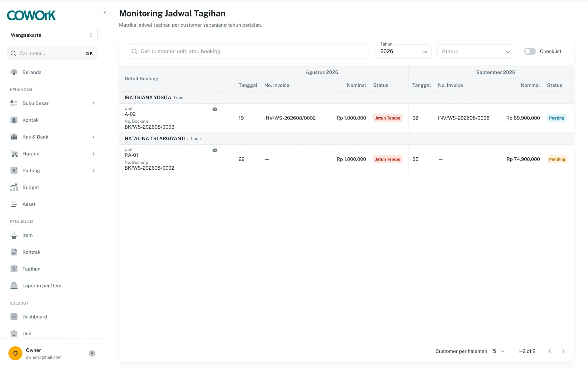
Task: Click the NATALINA TRI ARGIYANTI J group row
Action: (x=346, y=138)
